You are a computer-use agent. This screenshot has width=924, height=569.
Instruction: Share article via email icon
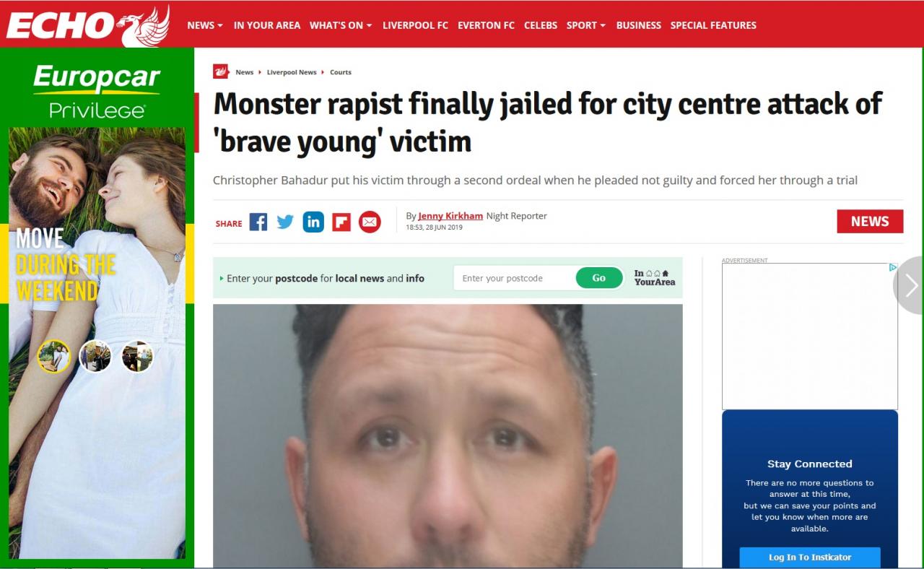[x=370, y=222]
